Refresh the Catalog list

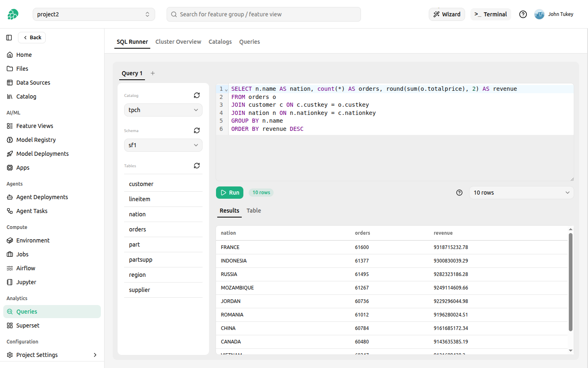[197, 95]
